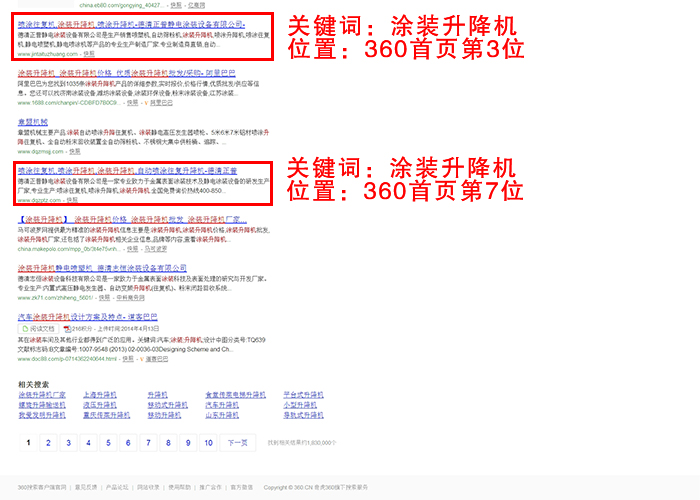Go to results page 9
The width and height of the screenshot is (700, 500).
[x=188, y=443]
